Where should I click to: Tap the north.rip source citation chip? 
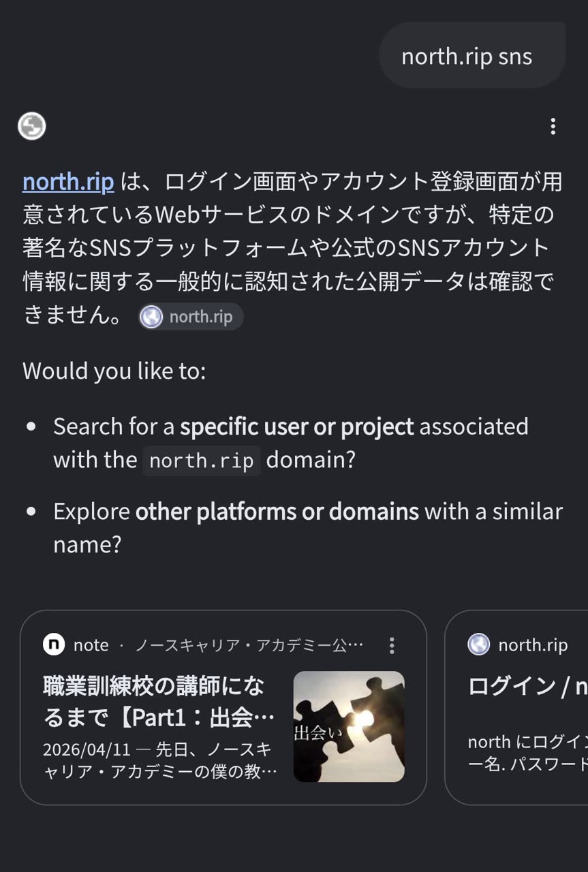tap(191, 317)
